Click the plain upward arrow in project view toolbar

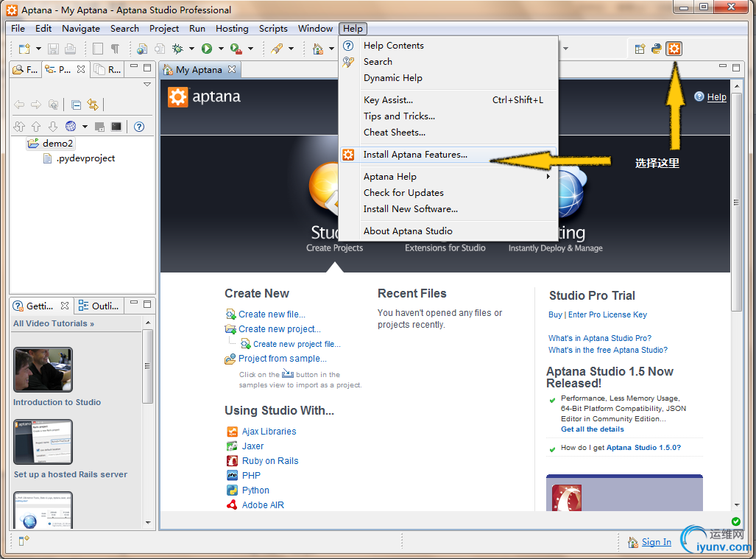36,127
